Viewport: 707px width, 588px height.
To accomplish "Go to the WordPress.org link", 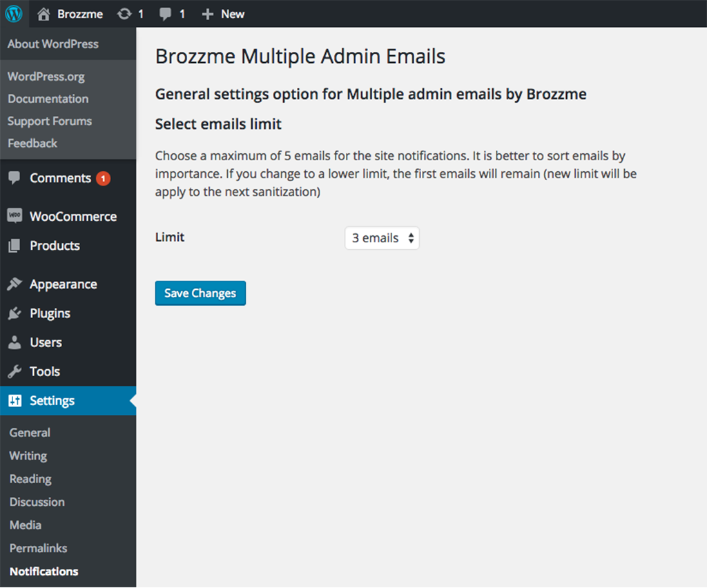I will [x=46, y=77].
